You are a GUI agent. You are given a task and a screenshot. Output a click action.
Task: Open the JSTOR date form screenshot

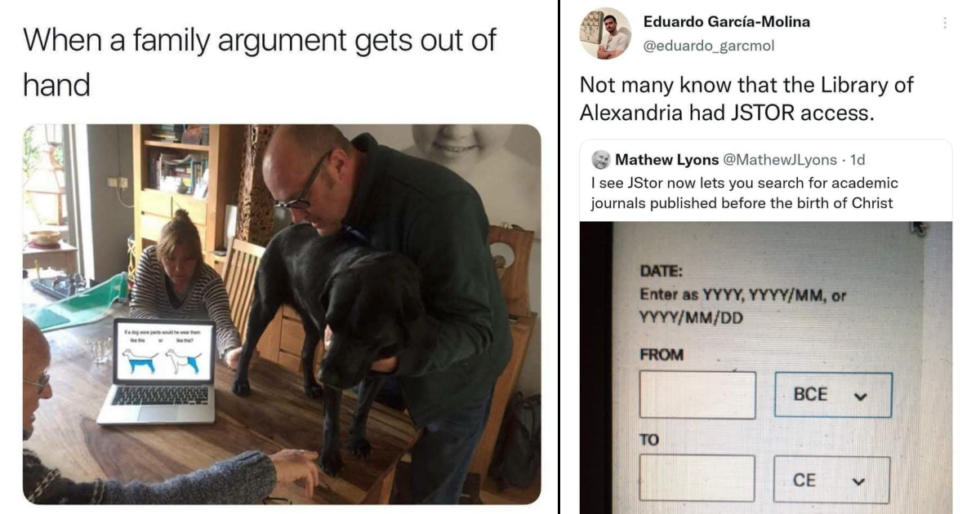[x=766, y=367]
